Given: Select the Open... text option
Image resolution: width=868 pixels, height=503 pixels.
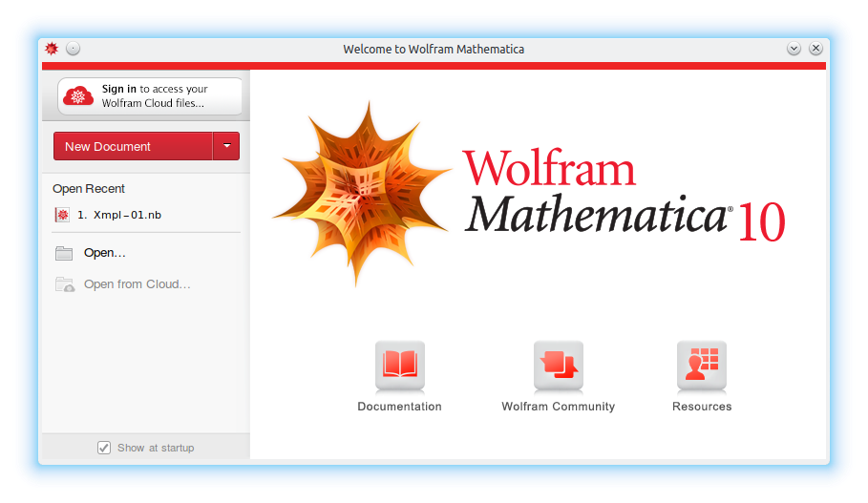Looking at the screenshot, I should pos(105,253).
